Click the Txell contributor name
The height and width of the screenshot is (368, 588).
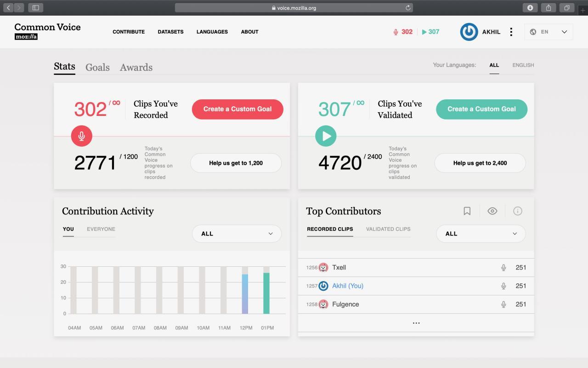[x=339, y=267]
